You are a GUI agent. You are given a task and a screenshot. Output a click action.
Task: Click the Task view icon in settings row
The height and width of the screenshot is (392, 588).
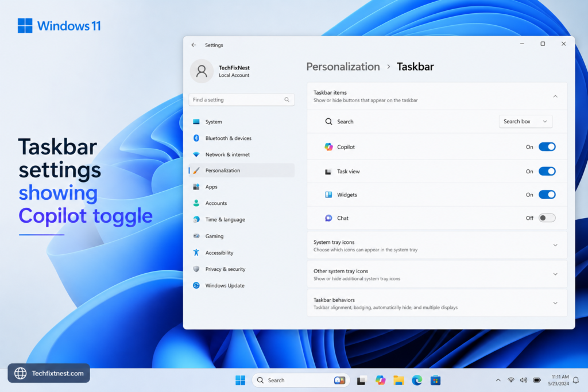[328, 172]
